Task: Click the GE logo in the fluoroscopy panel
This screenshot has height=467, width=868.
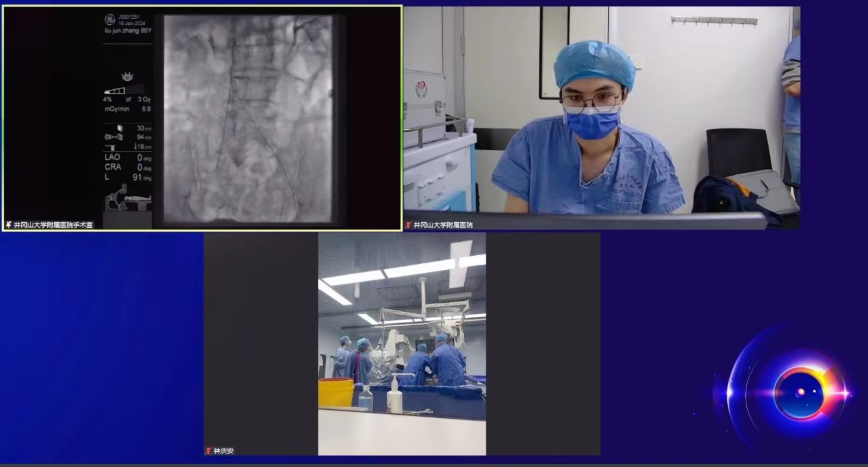Action: click(x=110, y=20)
